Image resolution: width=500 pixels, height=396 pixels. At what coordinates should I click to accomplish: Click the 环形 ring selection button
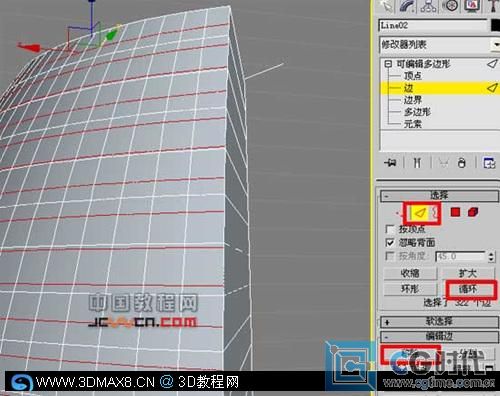point(410,289)
